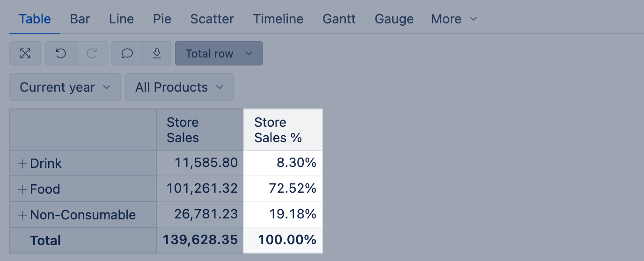Switch to the Pie chart tab
644x261 pixels.
pos(162,19)
